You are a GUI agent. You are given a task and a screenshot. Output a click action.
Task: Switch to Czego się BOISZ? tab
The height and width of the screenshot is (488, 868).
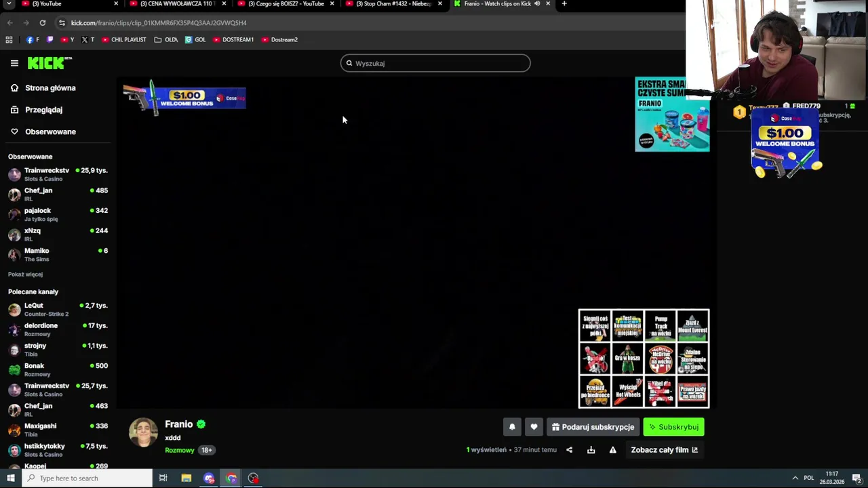(285, 4)
